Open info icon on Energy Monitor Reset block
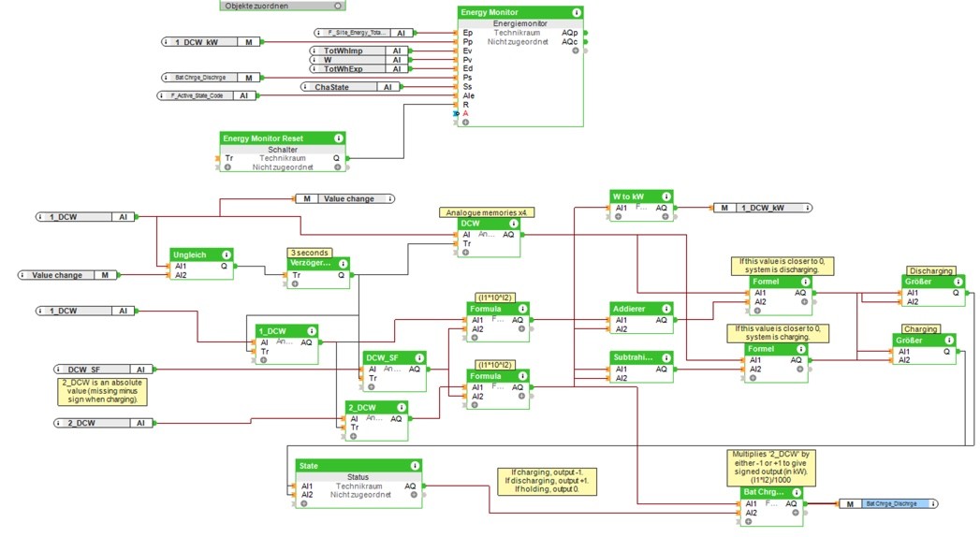 (x=338, y=138)
